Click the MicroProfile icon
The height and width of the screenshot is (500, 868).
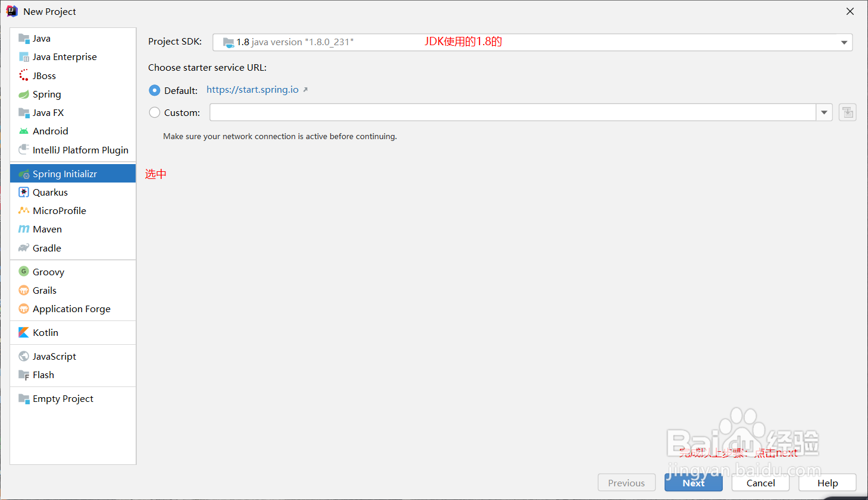24,210
